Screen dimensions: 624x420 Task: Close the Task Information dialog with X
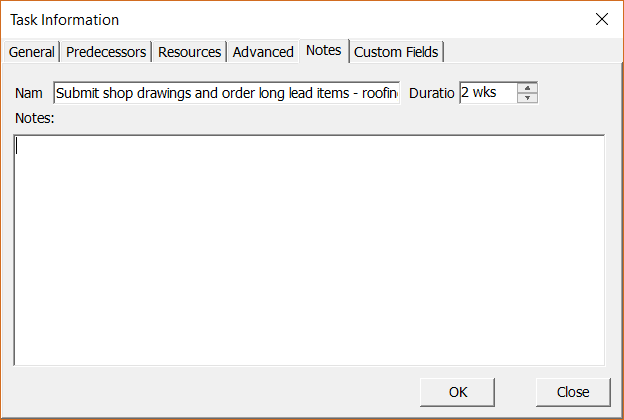(x=602, y=19)
